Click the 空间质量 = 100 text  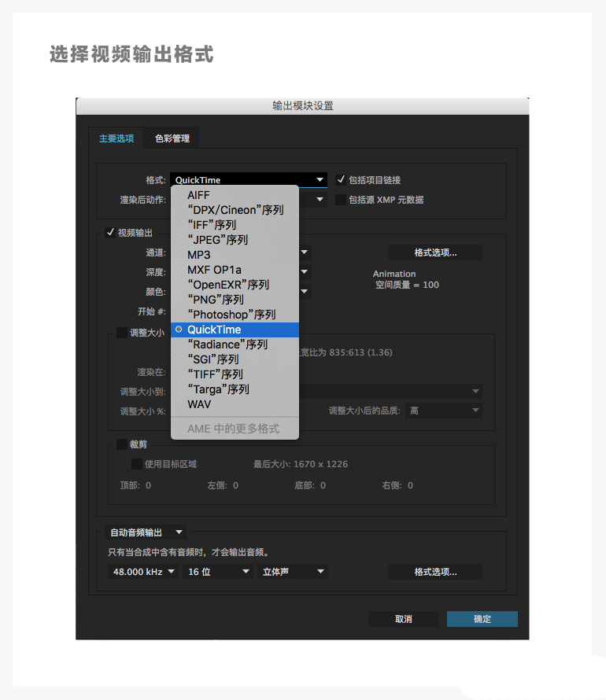tap(407, 285)
